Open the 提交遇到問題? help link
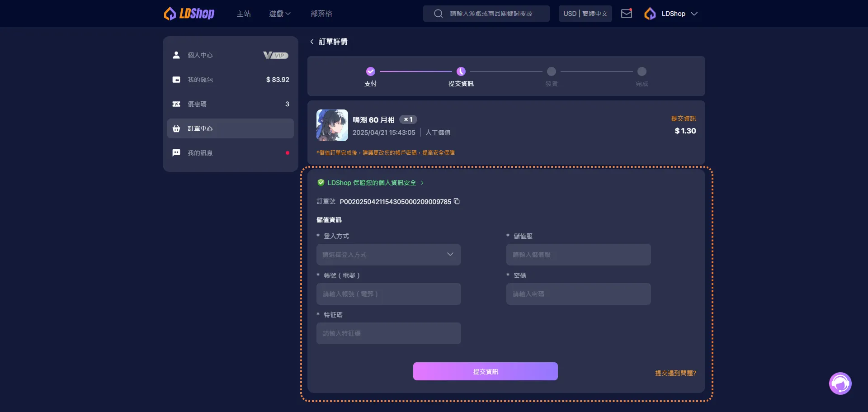The width and height of the screenshot is (868, 412). [676, 373]
